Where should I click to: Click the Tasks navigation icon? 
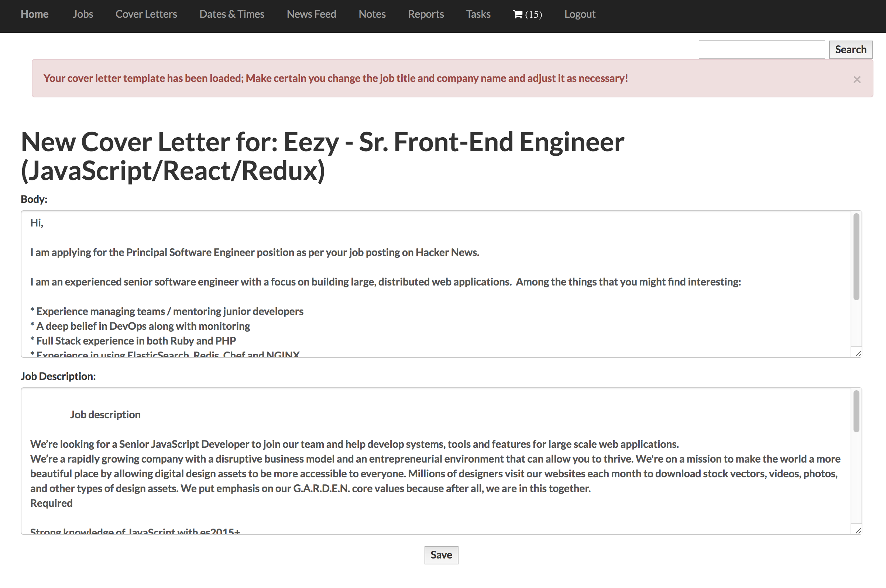tap(477, 14)
